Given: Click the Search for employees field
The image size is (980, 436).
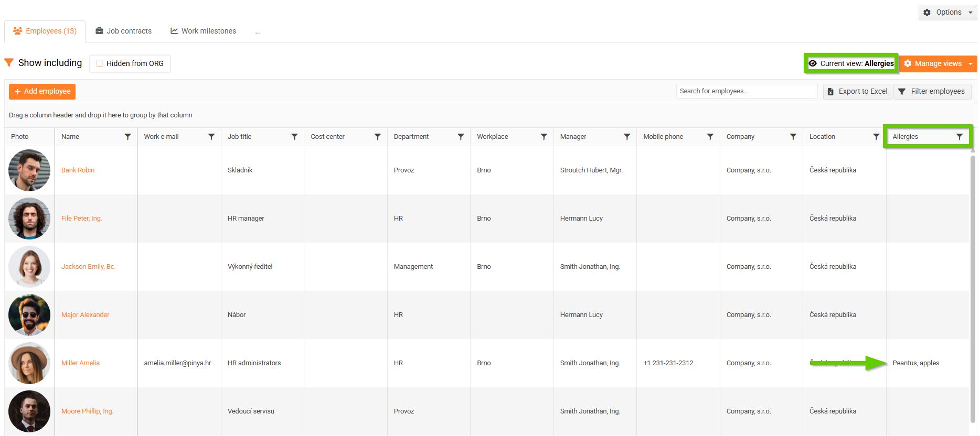Looking at the screenshot, I should point(746,91).
